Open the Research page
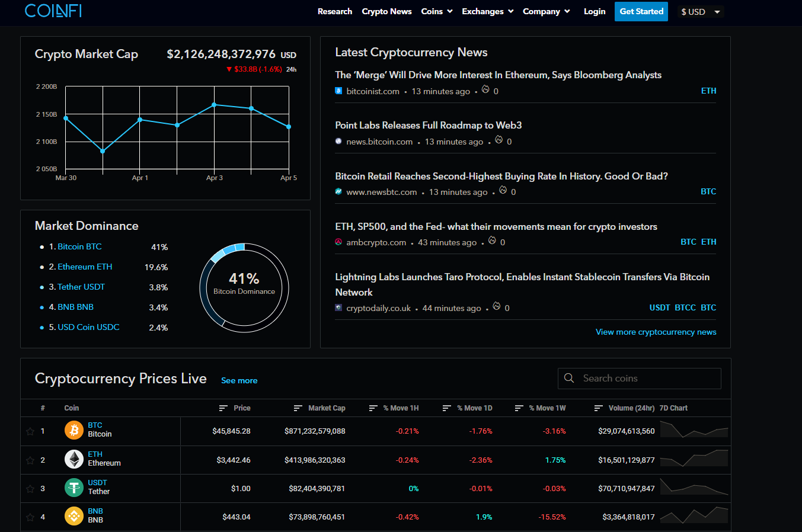Image resolution: width=802 pixels, height=532 pixels. click(335, 11)
